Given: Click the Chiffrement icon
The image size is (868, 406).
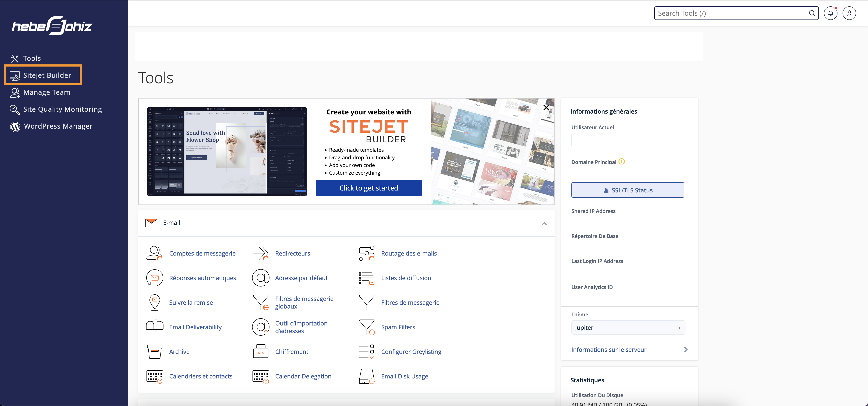Looking at the screenshot, I should (x=261, y=352).
